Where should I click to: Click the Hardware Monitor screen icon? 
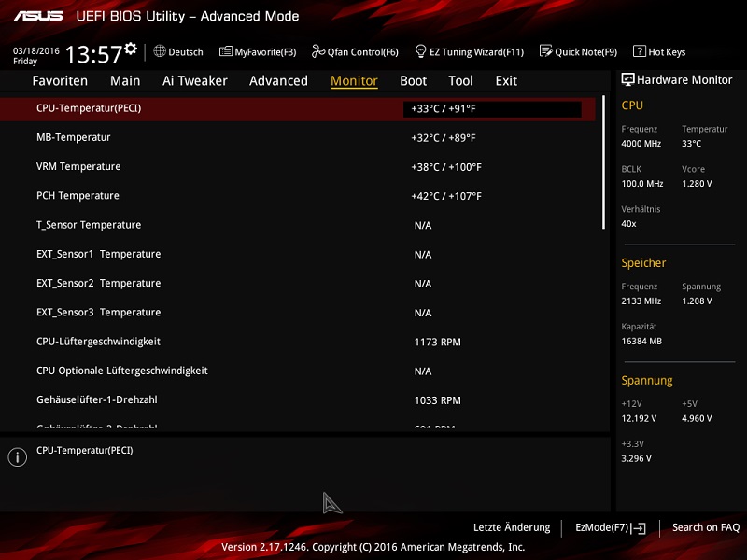(627, 79)
